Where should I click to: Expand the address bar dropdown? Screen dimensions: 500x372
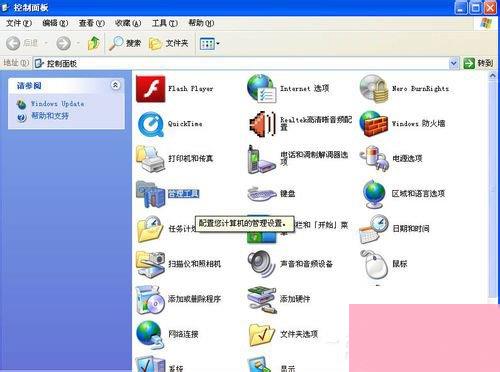pyautogui.click(x=454, y=63)
